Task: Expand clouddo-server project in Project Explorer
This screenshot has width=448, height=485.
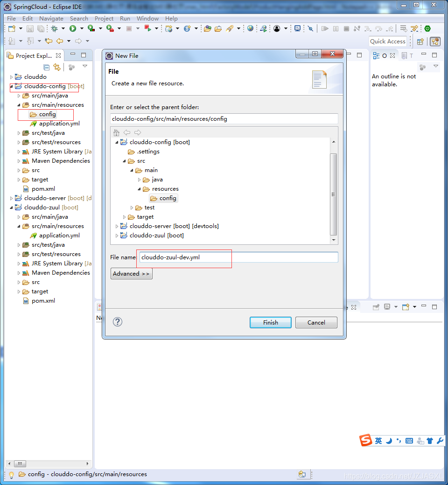Action: point(12,198)
